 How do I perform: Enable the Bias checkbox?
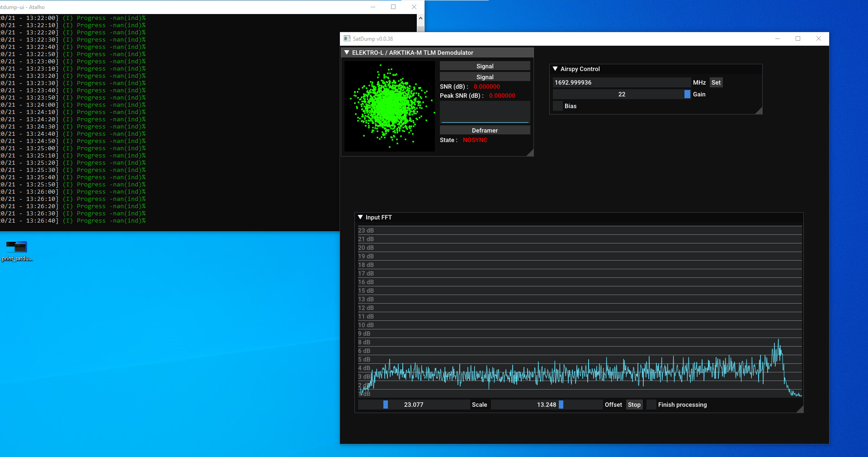click(557, 106)
